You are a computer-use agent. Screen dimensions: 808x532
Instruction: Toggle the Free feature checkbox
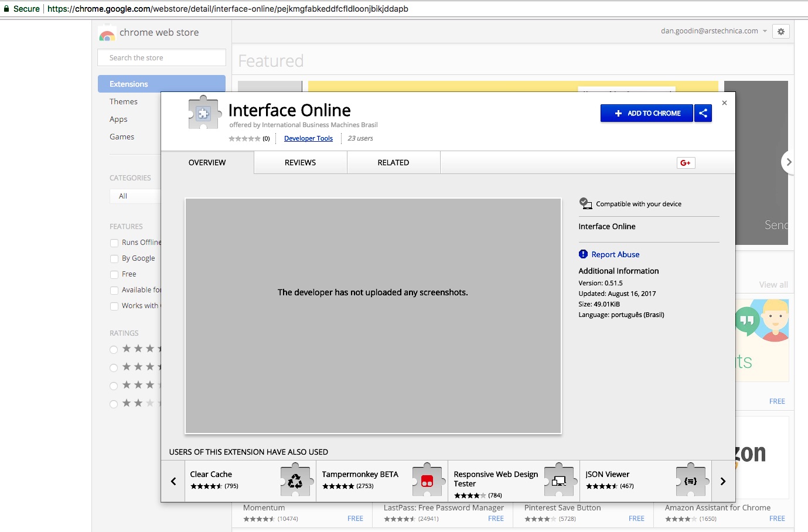click(114, 274)
